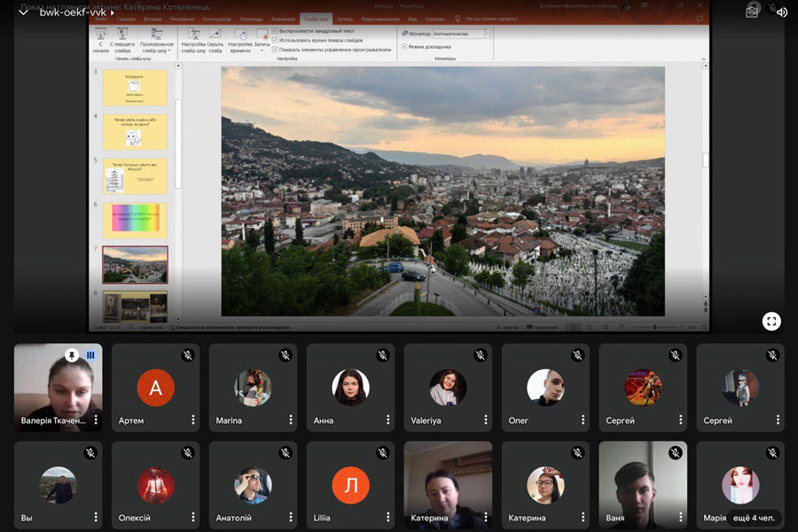Click the muted microphone icon on Артем's tile

[188, 356]
